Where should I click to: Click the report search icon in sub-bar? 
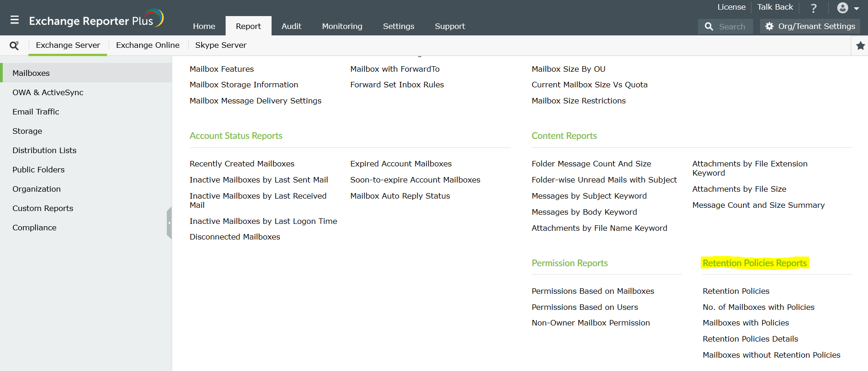click(x=14, y=46)
